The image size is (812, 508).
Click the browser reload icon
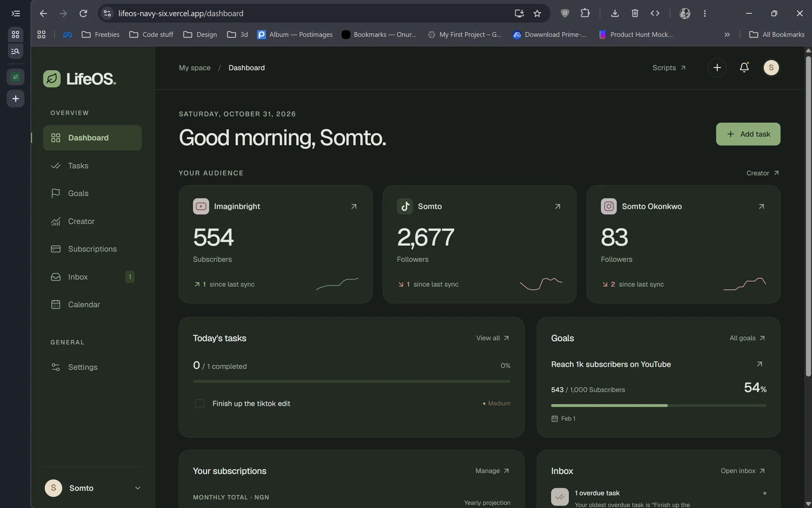click(83, 13)
